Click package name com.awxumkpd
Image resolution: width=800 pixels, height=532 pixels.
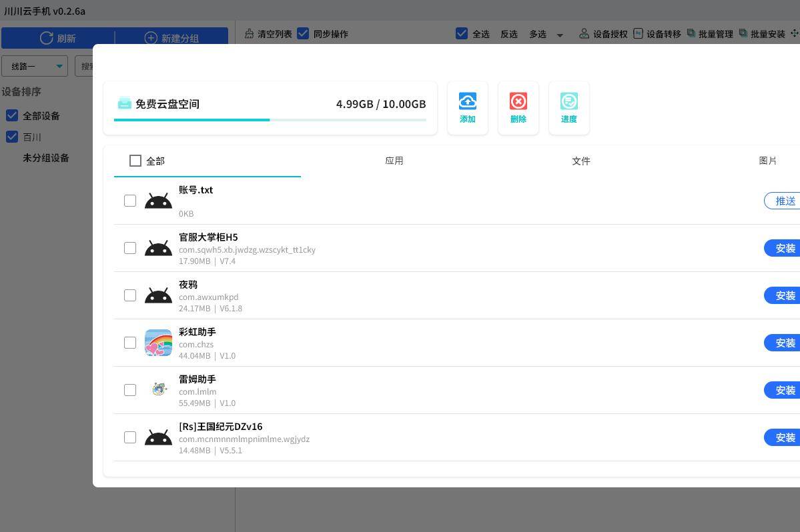[x=208, y=297]
